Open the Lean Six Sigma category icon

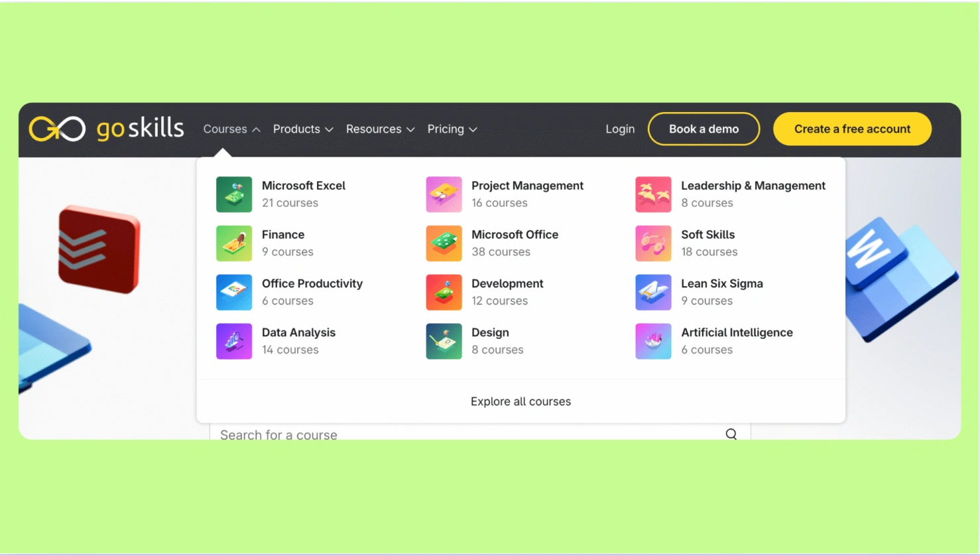click(x=653, y=293)
